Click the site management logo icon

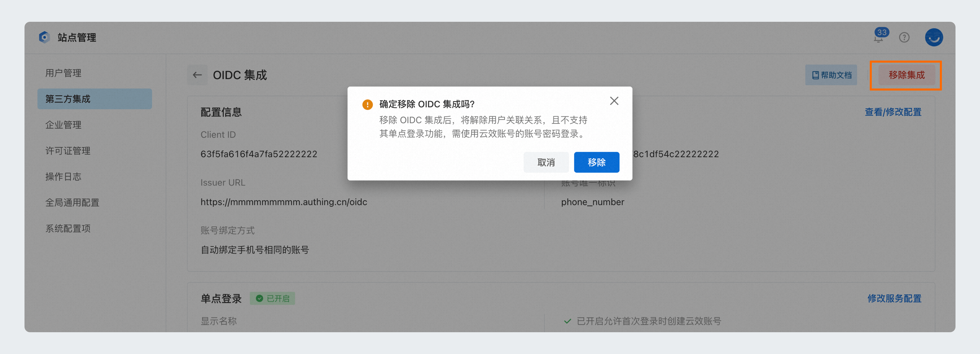tap(45, 37)
